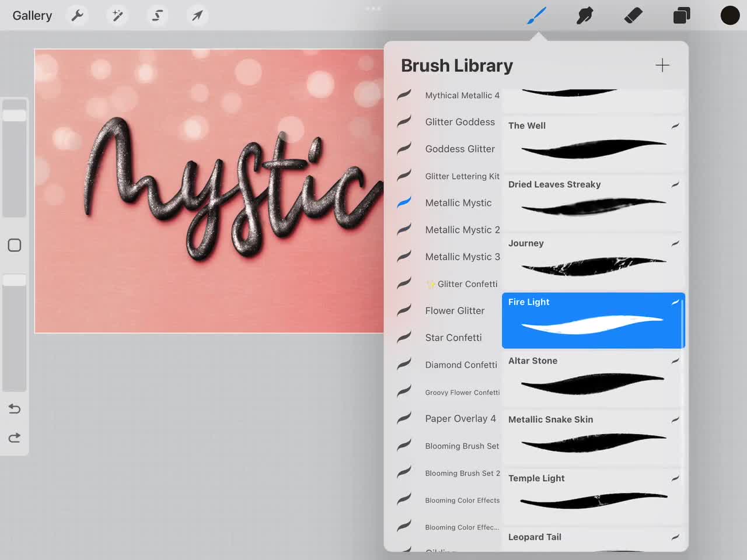Choose the Temple Light brush
Screen dimensions: 747x560
(x=593, y=496)
